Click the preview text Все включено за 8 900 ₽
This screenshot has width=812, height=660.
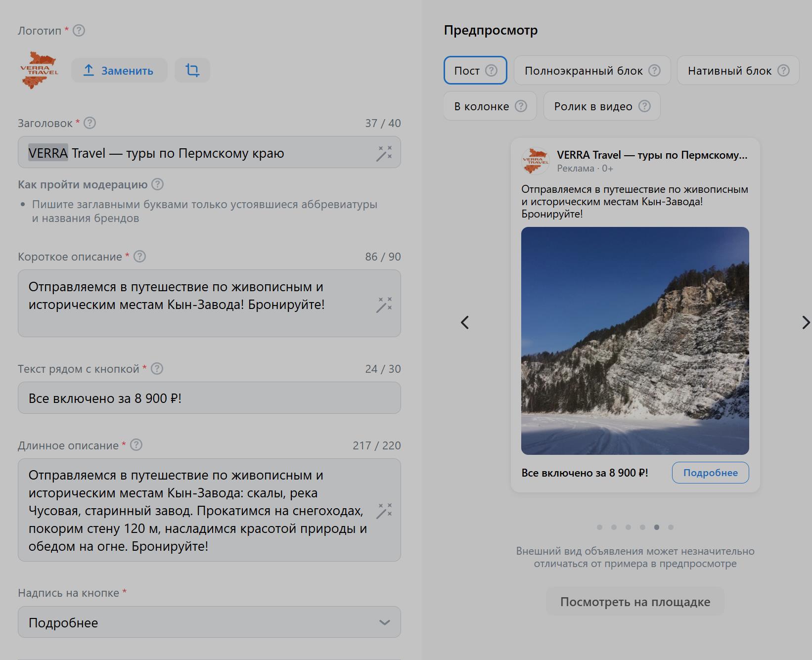(585, 473)
